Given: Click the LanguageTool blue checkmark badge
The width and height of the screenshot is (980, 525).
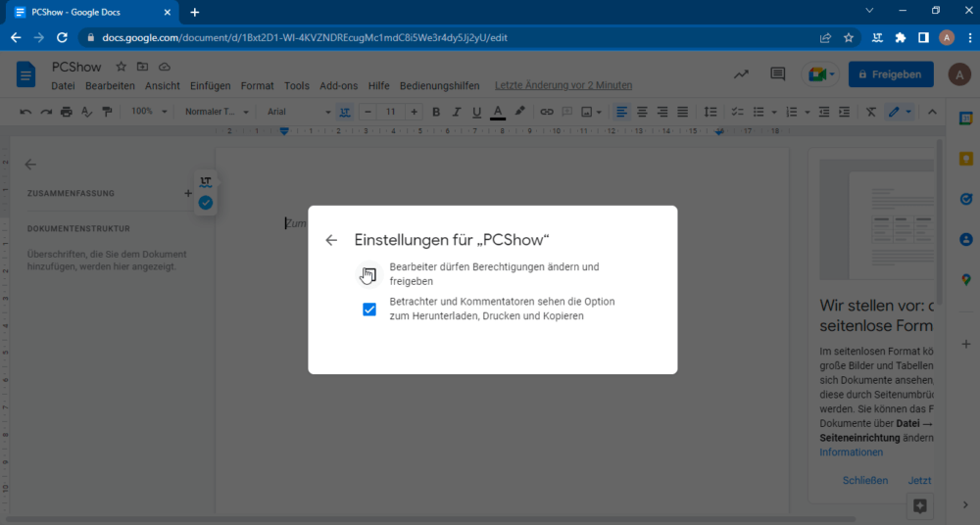Looking at the screenshot, I should tap(206, 203).
